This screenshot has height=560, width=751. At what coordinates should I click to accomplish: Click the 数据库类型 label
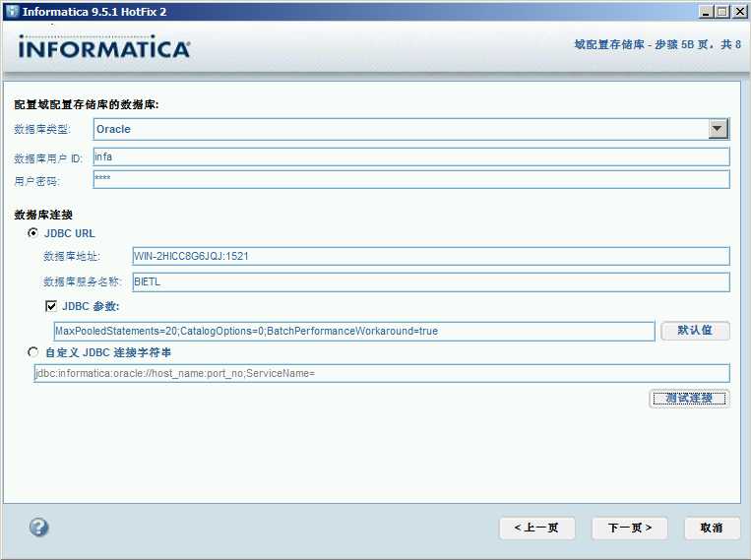click(42, 129)
